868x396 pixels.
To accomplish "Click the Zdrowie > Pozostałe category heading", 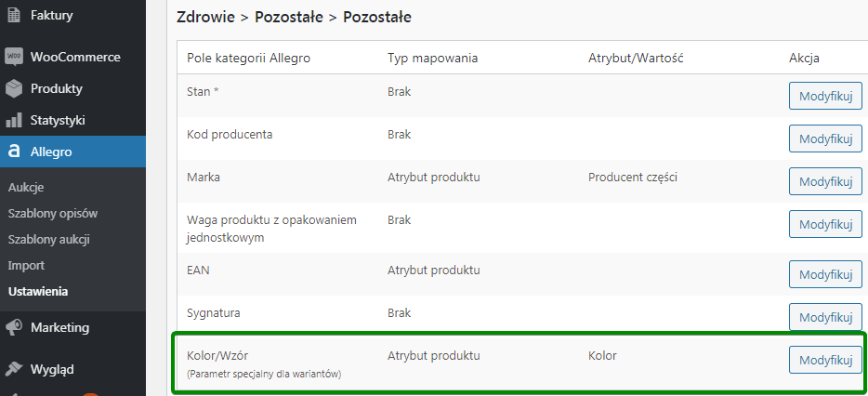I will (294, 17).
